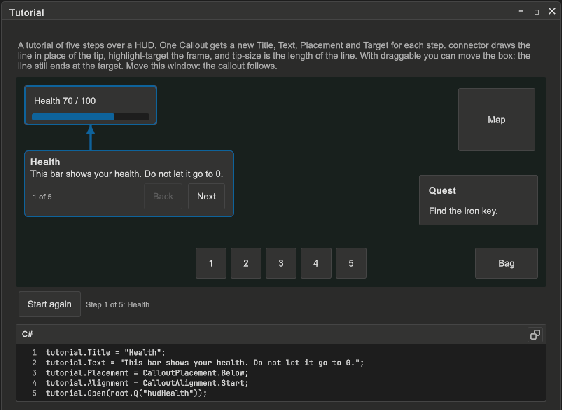Select hotbar slot 3

click(281, 263)
